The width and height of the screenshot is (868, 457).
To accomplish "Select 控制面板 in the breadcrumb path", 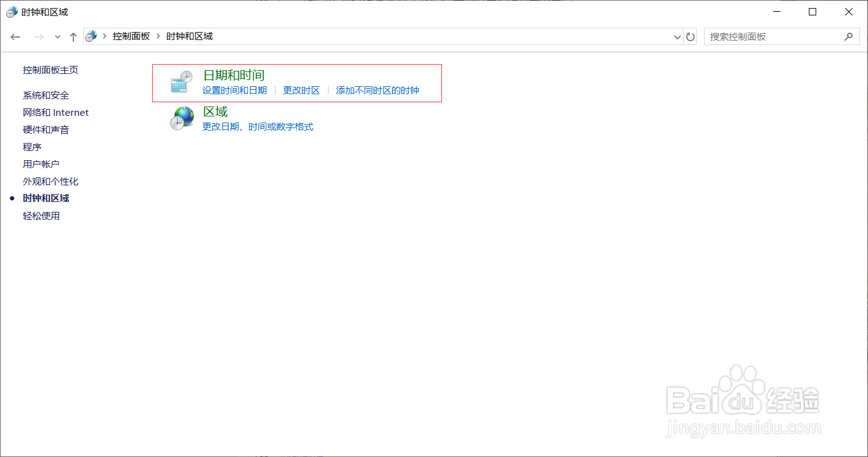I will point(132,36).
